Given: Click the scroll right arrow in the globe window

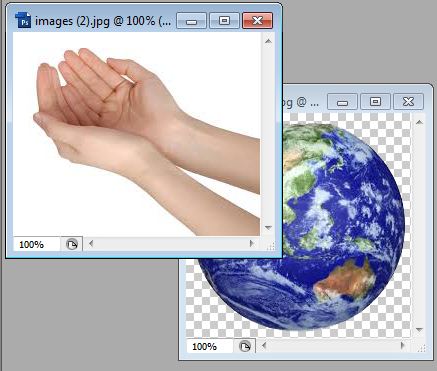Looking at the screenshot, I should click(x=403, y=346).
